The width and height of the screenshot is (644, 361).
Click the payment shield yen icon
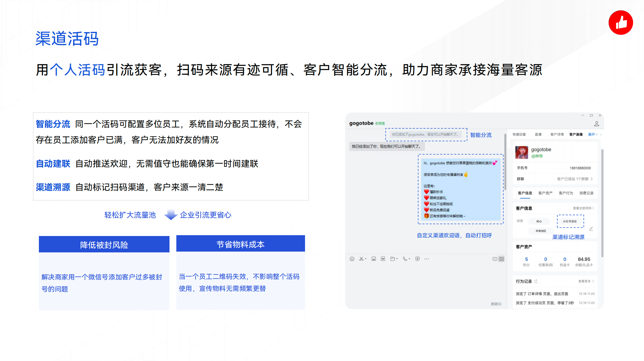417,259
